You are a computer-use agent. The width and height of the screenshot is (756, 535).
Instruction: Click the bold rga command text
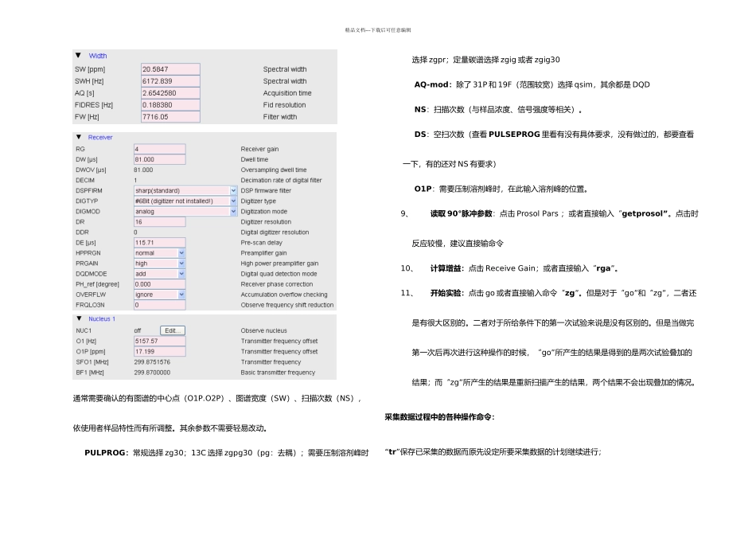[603, 268]
